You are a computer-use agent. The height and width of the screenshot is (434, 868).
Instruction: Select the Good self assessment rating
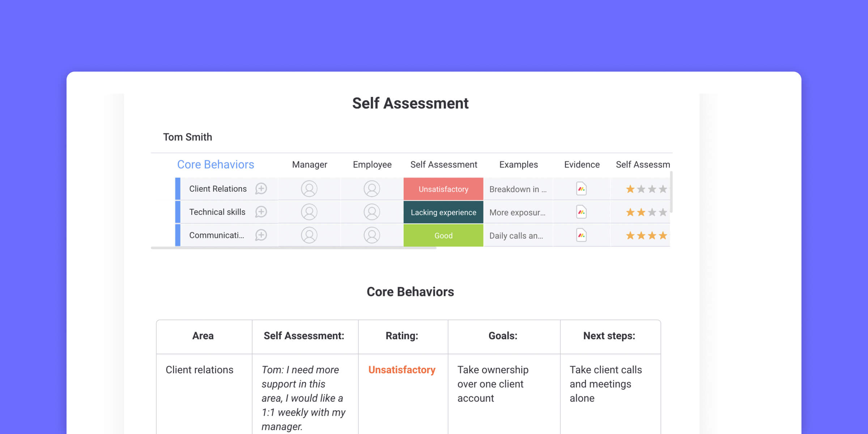click(x=443, y=235)
